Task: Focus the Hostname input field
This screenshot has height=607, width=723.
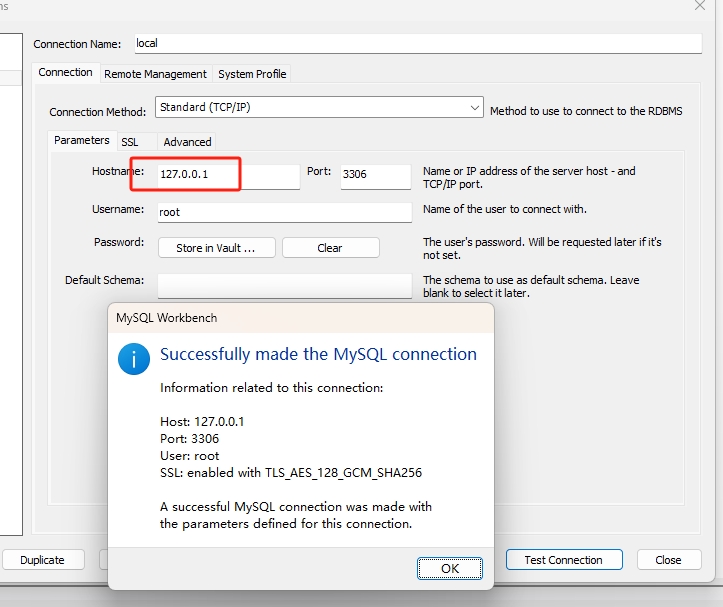Action: 228,176
